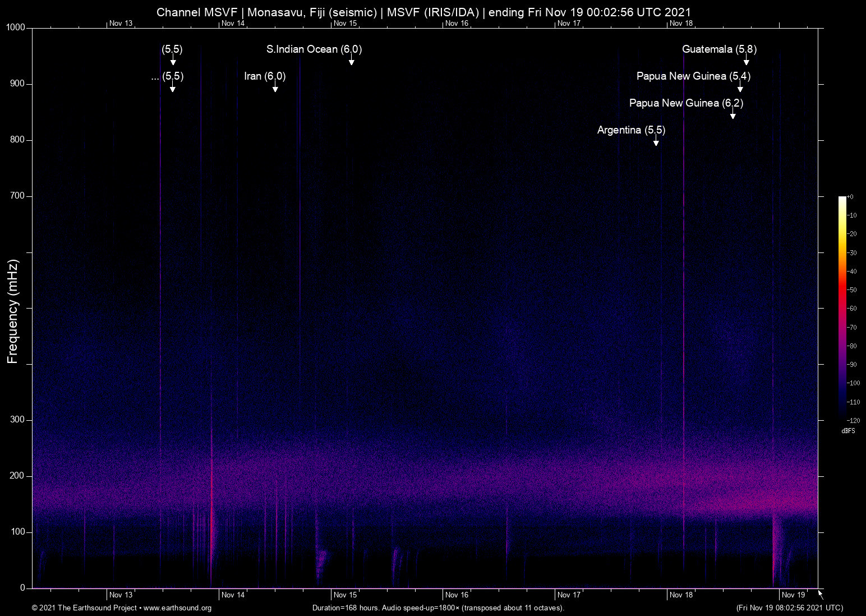Click the 1000 frequency tick label
This screenshot has height=616, width=866.
(x=15, y=27)
